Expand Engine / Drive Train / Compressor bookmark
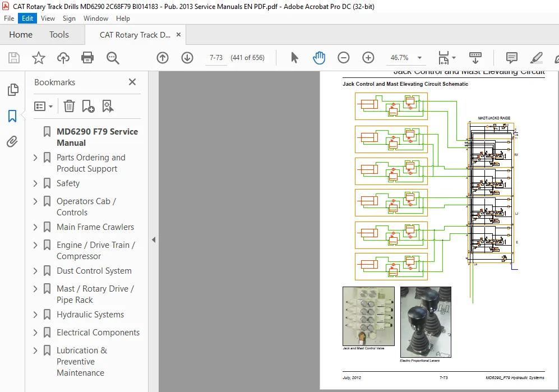Screen dimensions: 559x392 click(x=35, y=245)
